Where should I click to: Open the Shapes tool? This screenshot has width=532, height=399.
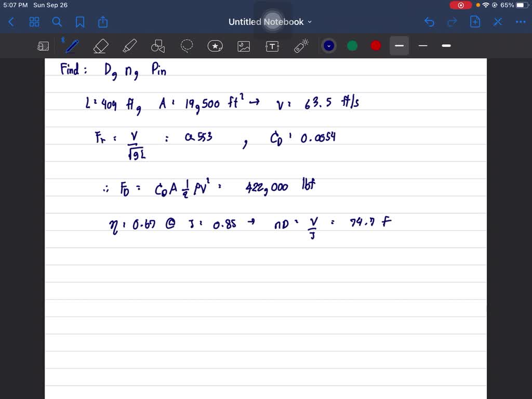pos(157,46)
